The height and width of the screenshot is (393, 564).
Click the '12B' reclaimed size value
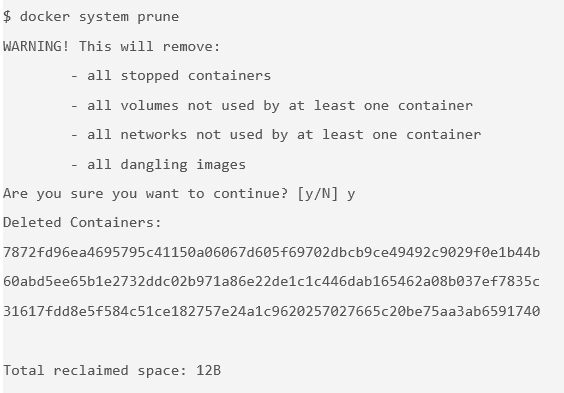[x=208, y=370]
